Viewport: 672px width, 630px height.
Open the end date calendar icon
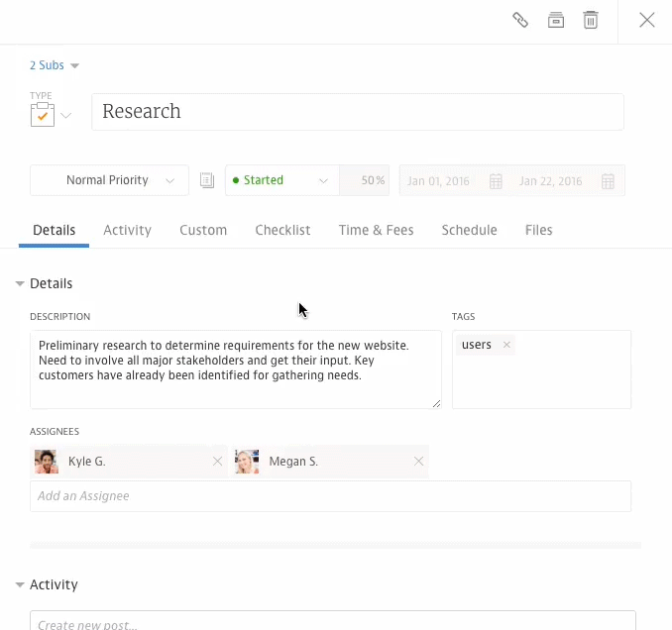pos(609,181)
